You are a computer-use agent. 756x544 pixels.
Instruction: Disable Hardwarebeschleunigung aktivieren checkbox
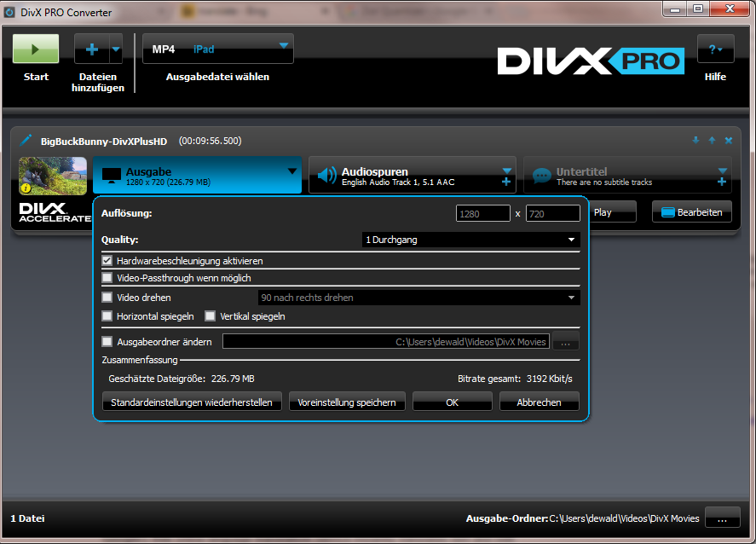click(x=107, y=260)
